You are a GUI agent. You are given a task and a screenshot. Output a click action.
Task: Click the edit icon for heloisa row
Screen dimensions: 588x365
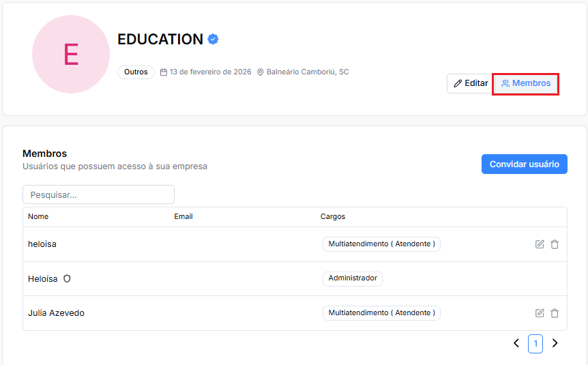[540, 244]
